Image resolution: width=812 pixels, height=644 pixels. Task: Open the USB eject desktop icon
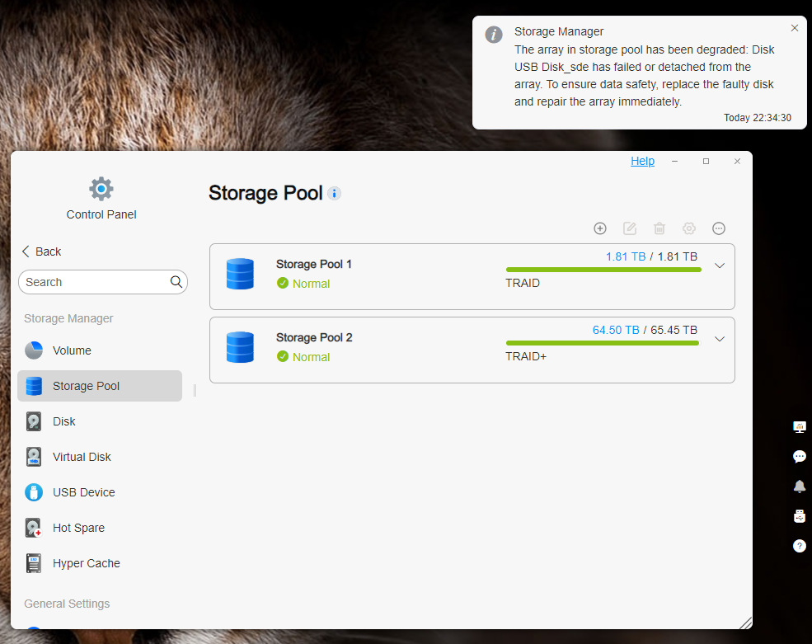click(x=800, y=516)
